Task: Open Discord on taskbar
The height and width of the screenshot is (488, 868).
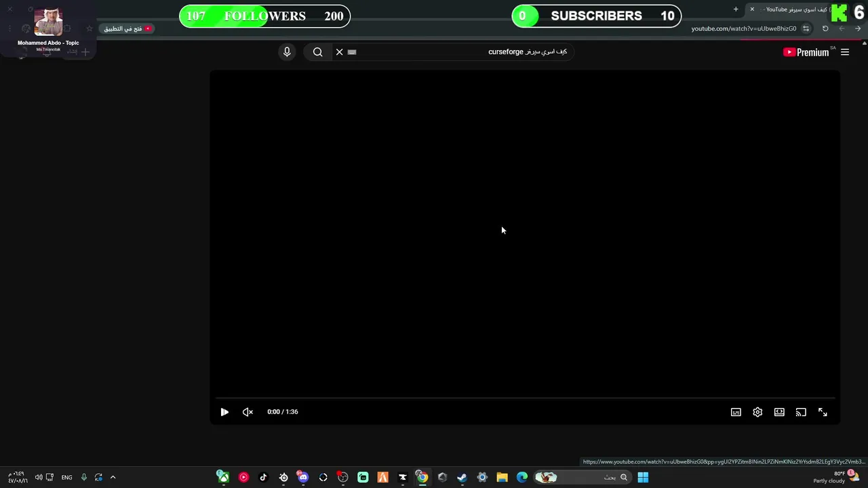Action: 302,477
